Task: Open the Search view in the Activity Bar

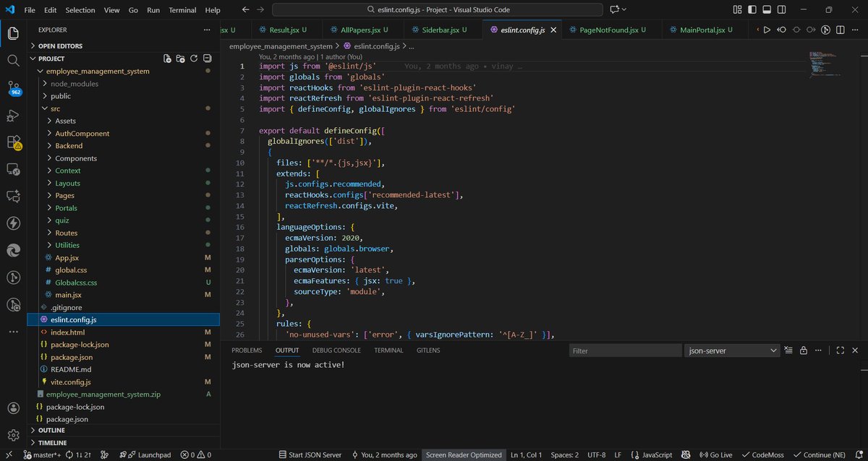Action: coord(13,61)
